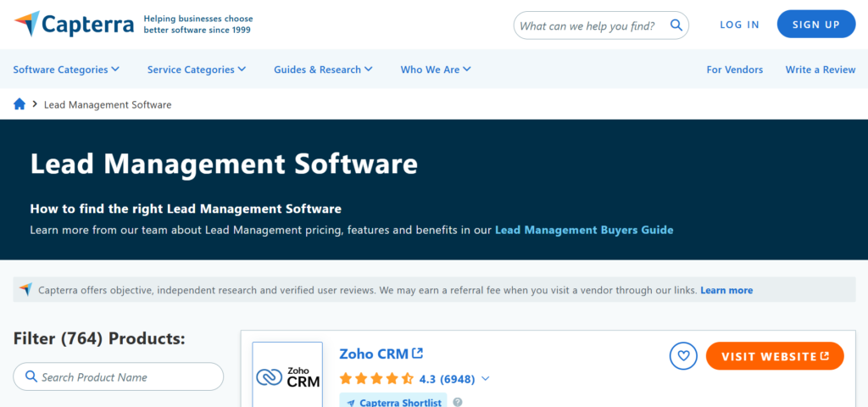Open Write a Review page
Screen dimensions: 868x407
[x=821, y=70]
